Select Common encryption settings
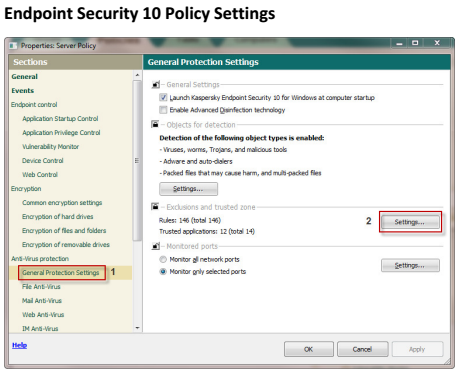Image resolution: width=463 pixels, height=379 pixels. [62, 203]
